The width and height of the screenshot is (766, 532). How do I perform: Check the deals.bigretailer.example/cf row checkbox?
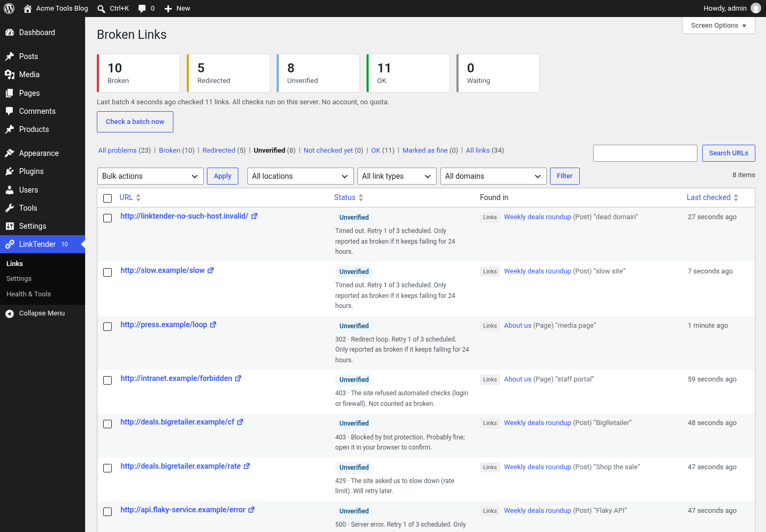coord(107,424)
